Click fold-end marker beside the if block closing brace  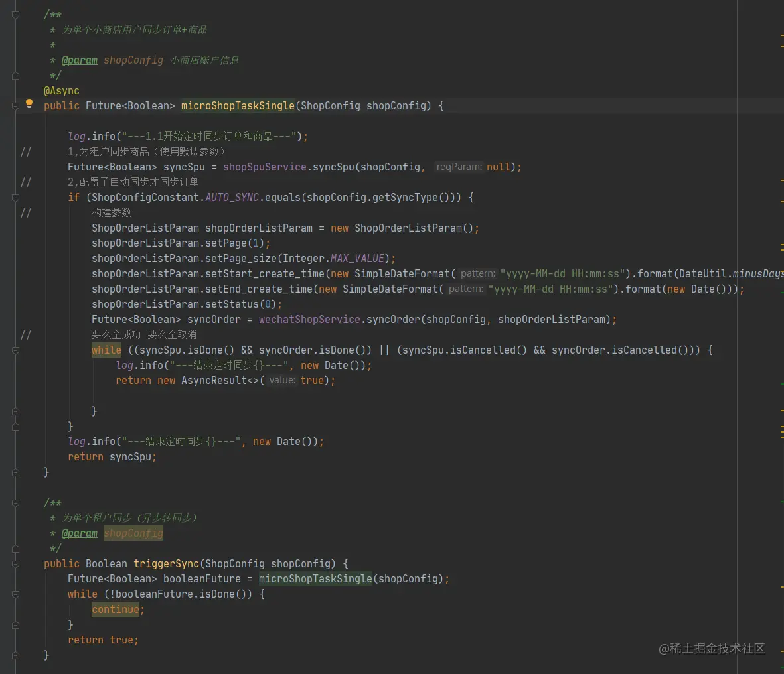click(x=15, y=427)
